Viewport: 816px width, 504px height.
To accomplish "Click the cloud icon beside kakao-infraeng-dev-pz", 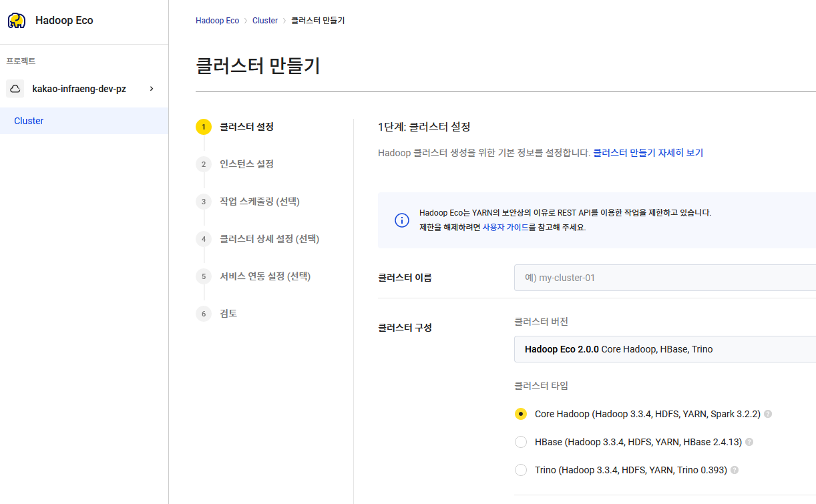I will 15,88.
